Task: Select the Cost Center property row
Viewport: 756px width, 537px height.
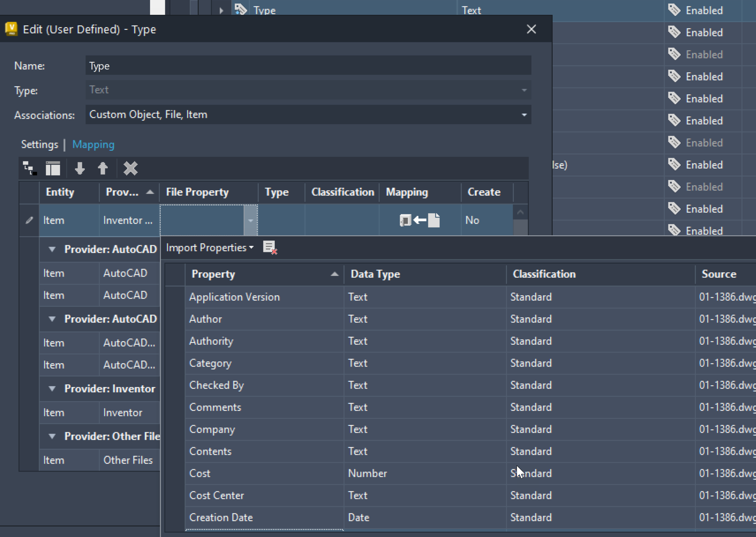Action: click(x=216, y=495)
